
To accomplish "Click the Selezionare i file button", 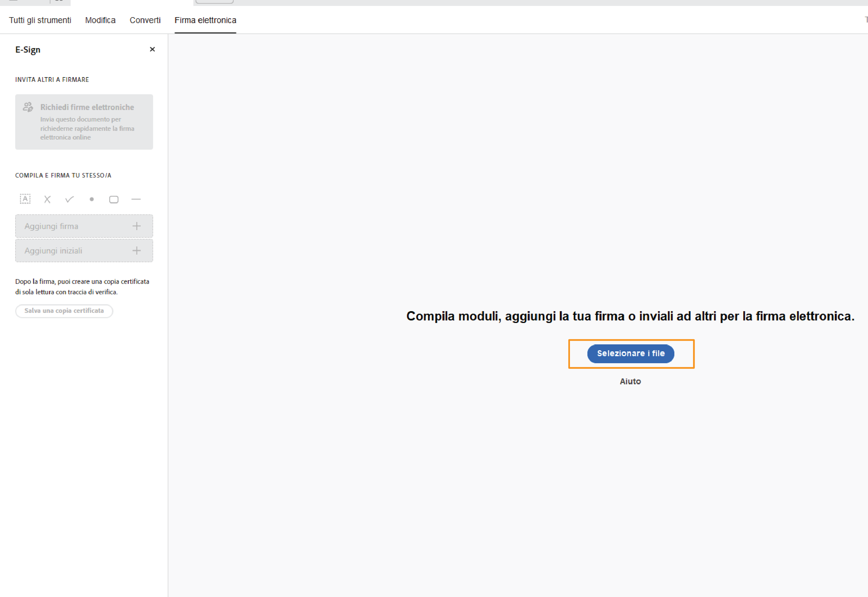I will tap(631, 353).
